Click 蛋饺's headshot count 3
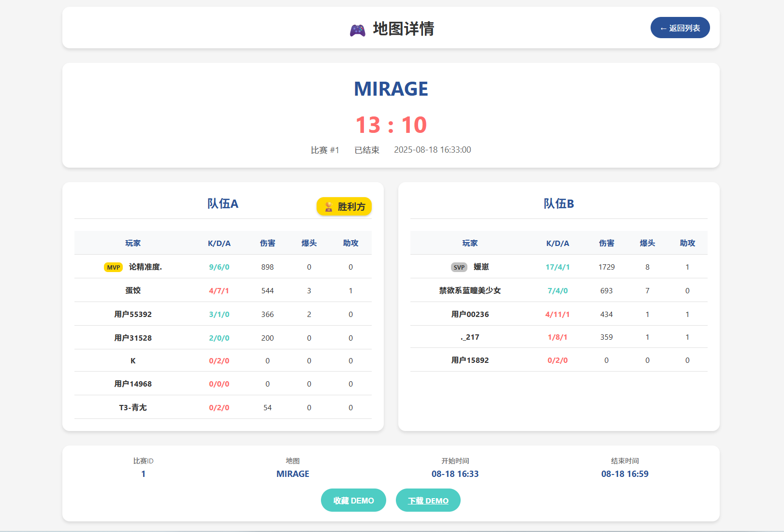 tap(309, 290)
